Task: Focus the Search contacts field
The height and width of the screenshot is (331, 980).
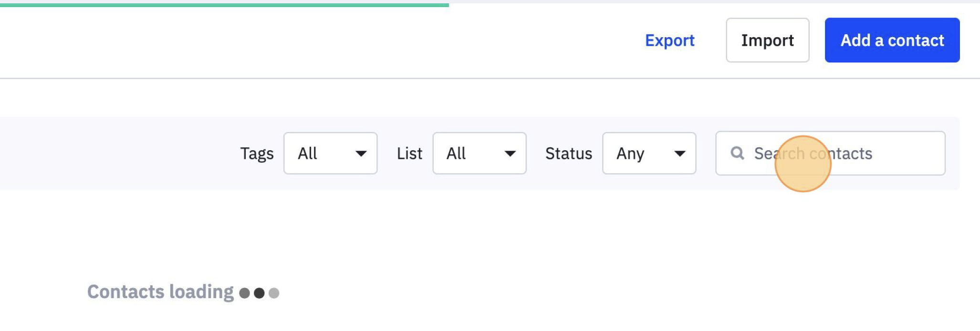Action: (840, 153)
